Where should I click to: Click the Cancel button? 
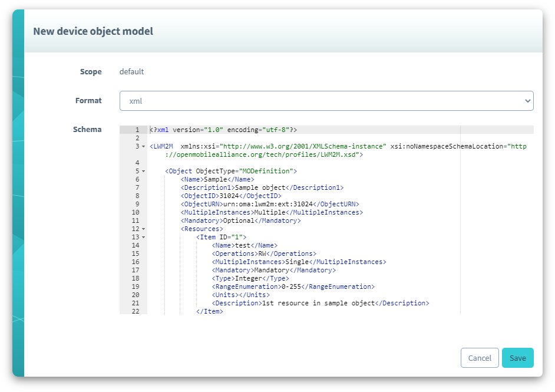480,358
